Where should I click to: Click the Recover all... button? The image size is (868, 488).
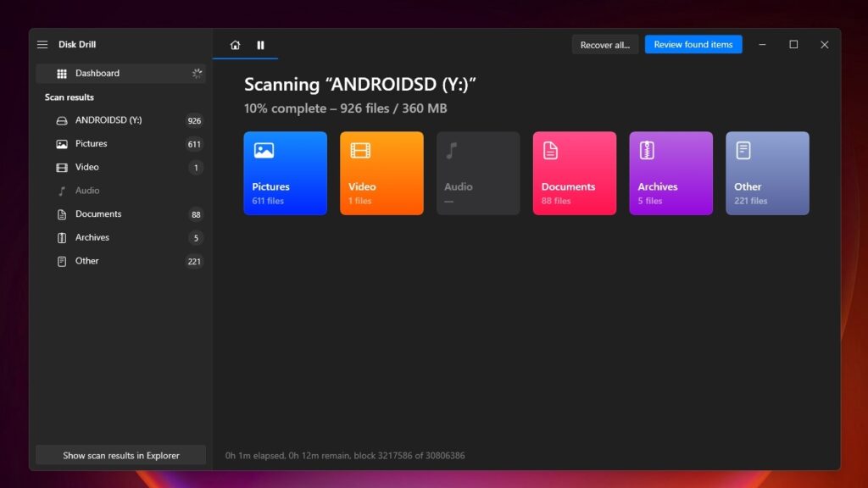point(604,45)
